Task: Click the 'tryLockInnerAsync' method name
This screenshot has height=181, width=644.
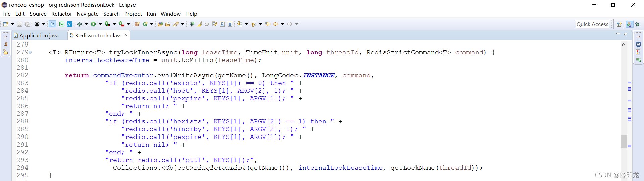Action: tap(143, 52)
